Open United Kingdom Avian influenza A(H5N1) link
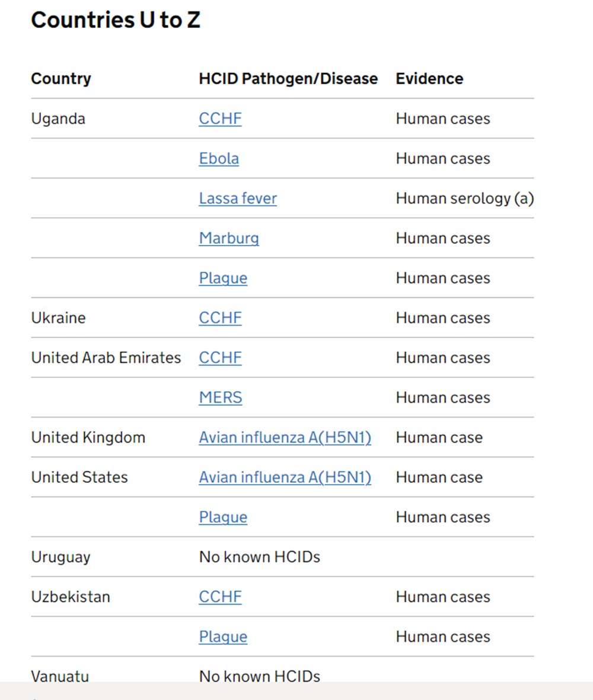The image size is (593, 700). coord(285,437)
